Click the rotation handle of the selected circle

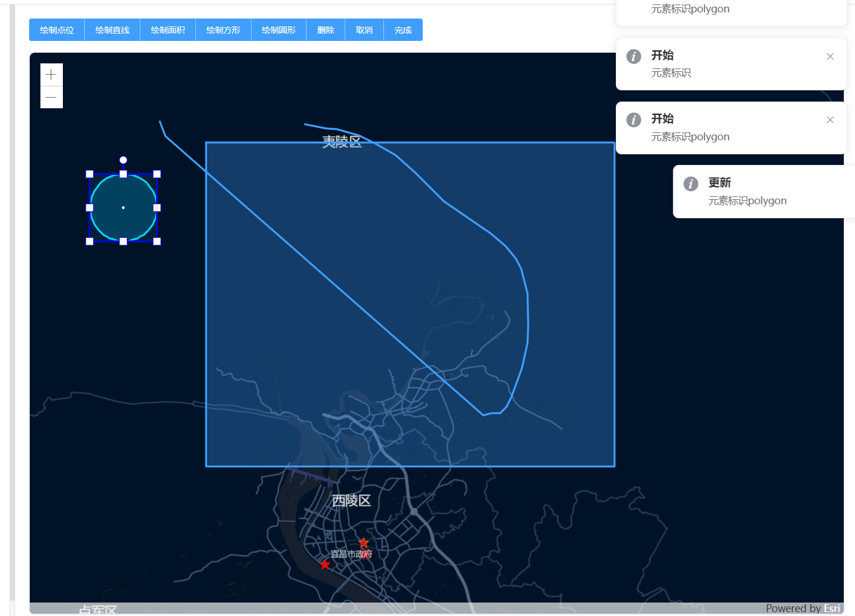(124, 160)
